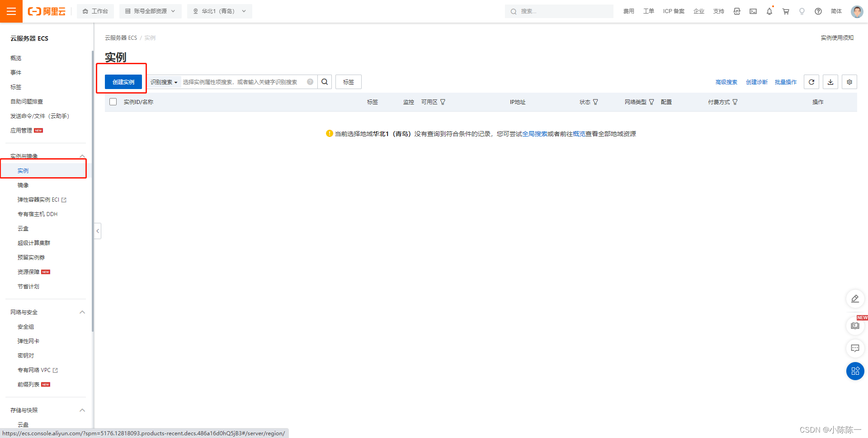Screen dimensions: 868x438
Task: Collapse the 存储与快照 sidebar section
Action: (x=82, y=410)
